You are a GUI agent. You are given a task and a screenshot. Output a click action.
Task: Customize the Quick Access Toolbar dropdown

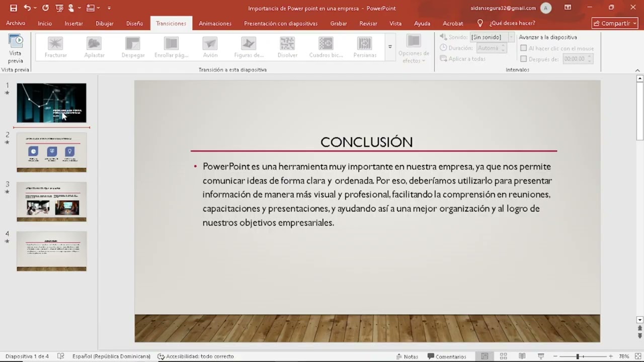(x=109, y=8)
